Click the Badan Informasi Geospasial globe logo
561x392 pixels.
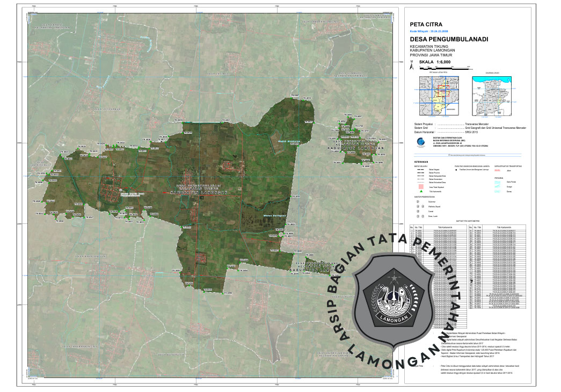pos(419,143)
